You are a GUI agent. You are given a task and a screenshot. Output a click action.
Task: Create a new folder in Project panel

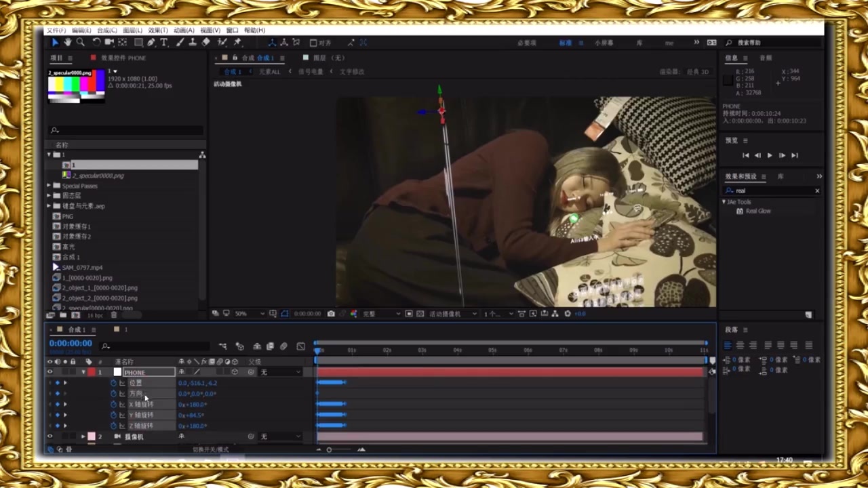(63, 315)
